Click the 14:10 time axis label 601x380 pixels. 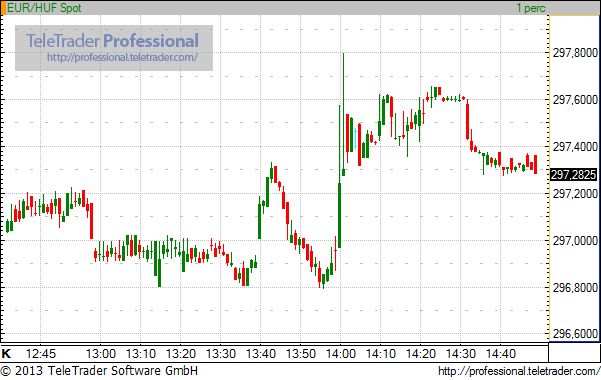click(381, 354)
